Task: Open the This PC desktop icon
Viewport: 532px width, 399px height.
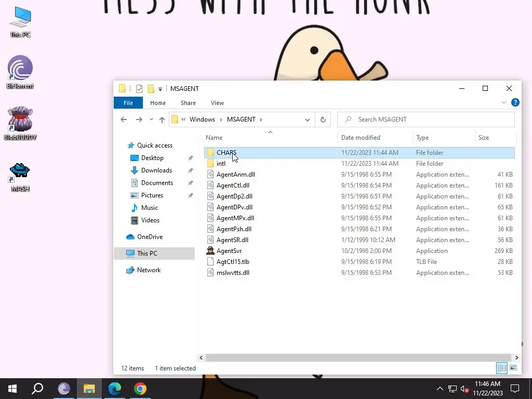Action: coord(20,21)
